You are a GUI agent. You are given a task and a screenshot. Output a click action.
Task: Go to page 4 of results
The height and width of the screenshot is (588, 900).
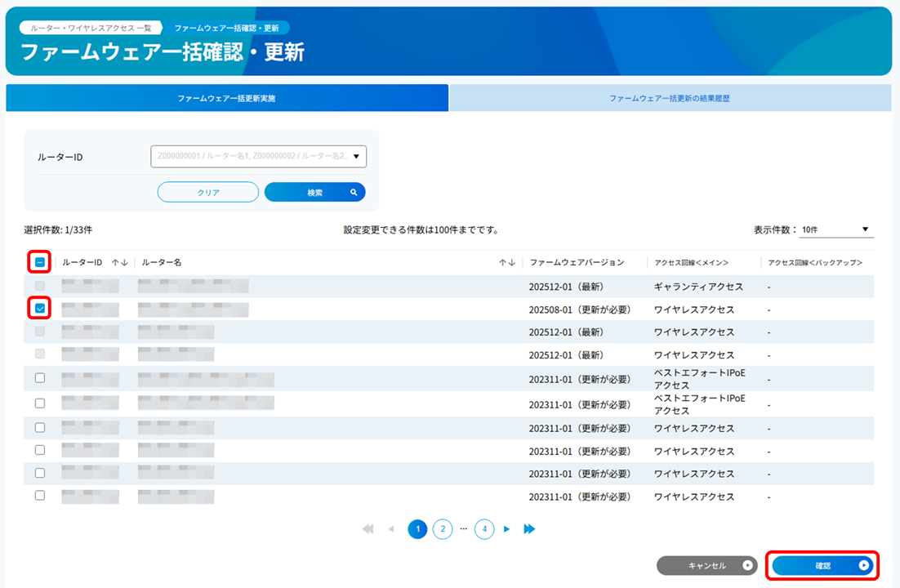[x=484, y=529]
